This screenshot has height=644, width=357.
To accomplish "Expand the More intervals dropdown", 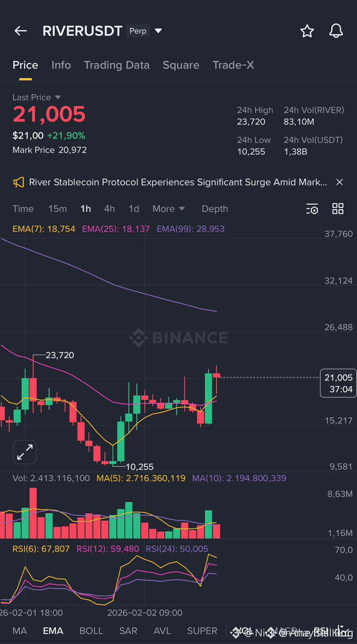I will 169,209.
